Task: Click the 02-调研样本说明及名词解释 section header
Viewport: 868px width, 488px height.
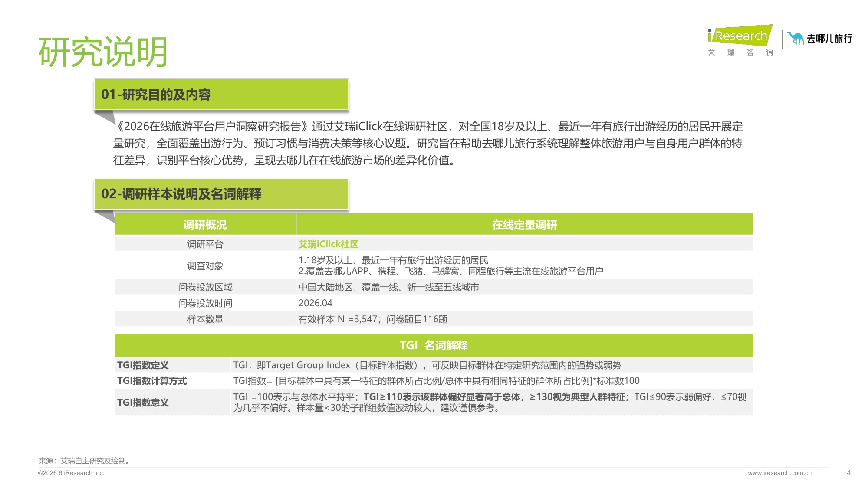Action: [x=221, y=194]
